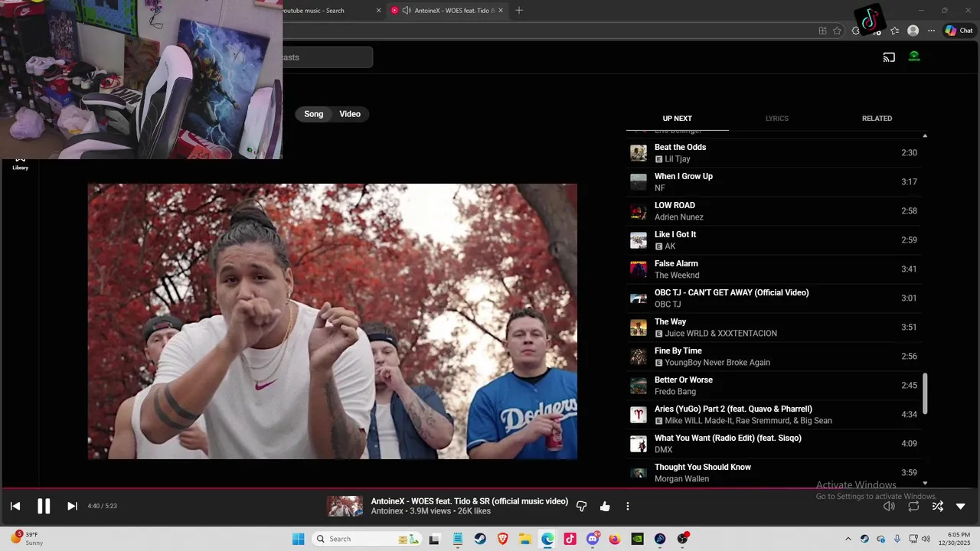Image resolution: width=980 pixels, height=551 pixels.
Task: Open the Edge favorites list
Action: [894, 31]
